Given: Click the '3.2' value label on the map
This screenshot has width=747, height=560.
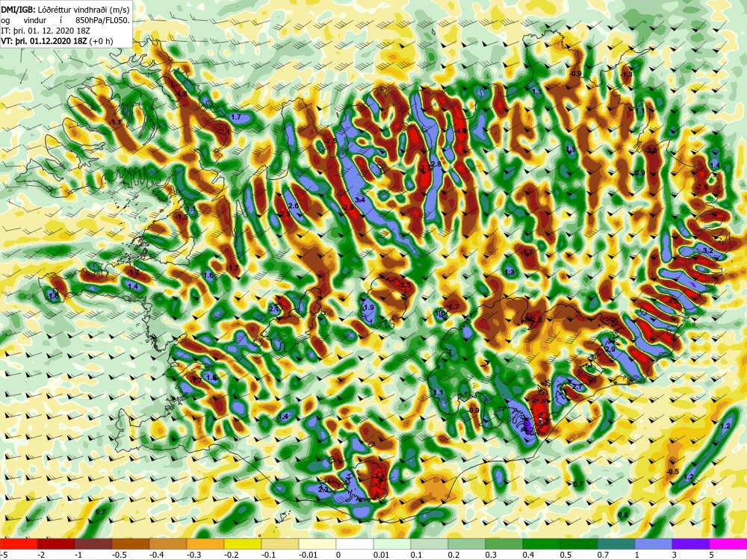Looking at the screenshot, I should [708, 250].
